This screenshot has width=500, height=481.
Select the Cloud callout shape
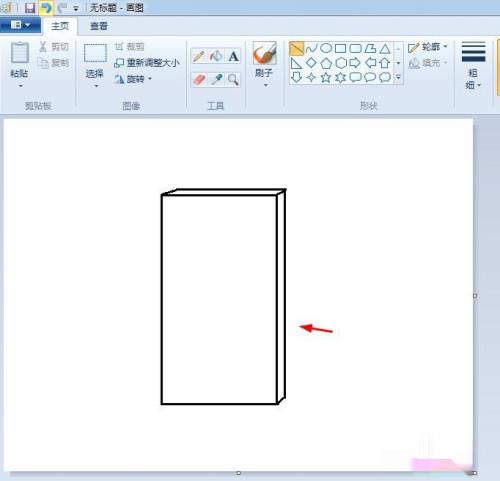coord(385,77)
